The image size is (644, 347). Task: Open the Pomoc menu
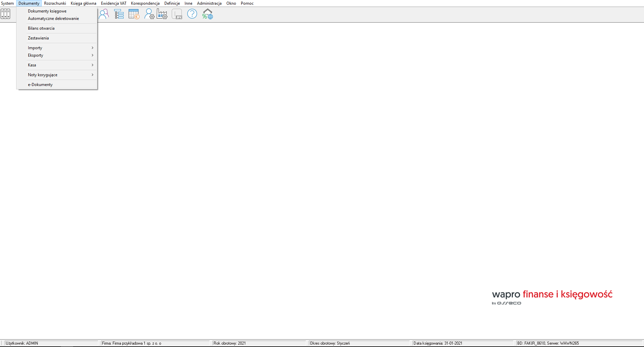tap(247, 3)
